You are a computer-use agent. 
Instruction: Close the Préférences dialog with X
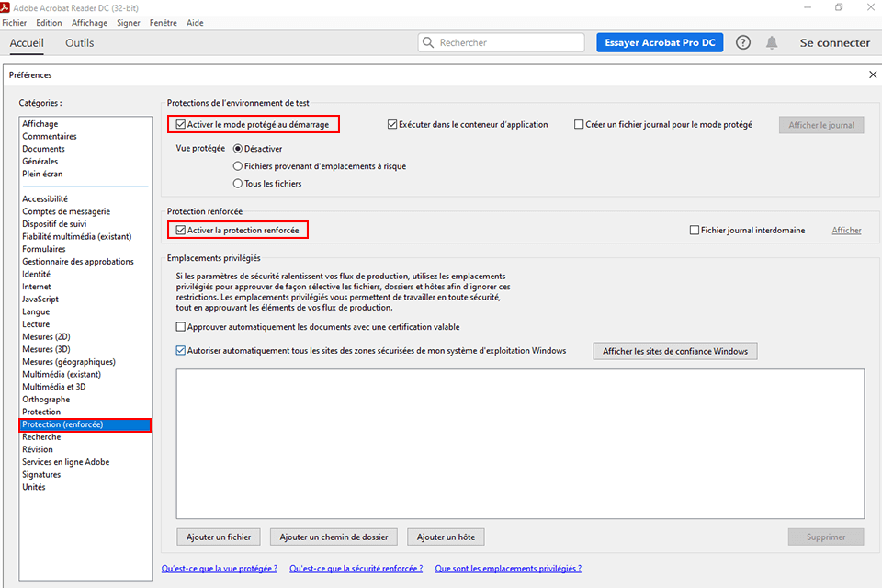coord(873,74)
